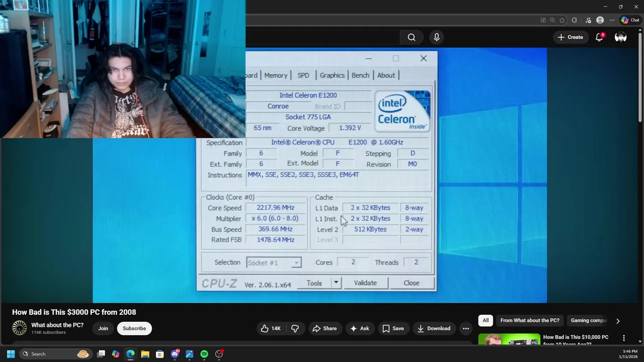Open the $10,000 PC recommended video thumbnail
This screenshot has width=644, height=362.
tap(509, 339)
